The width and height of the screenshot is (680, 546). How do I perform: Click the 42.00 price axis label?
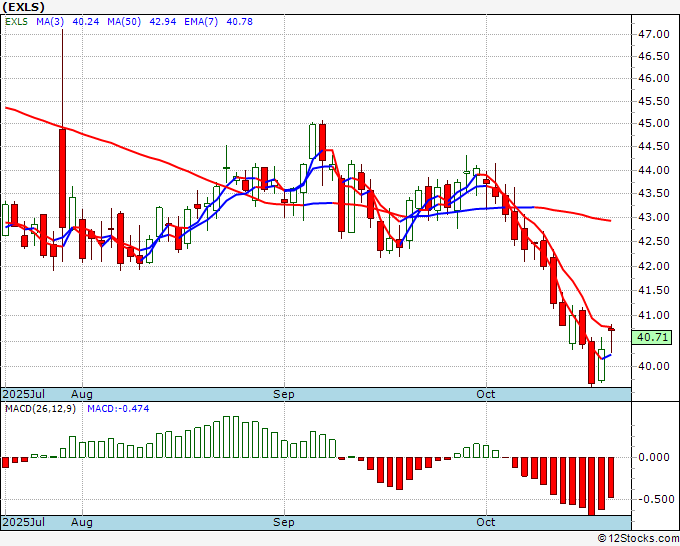coord(654,266)
